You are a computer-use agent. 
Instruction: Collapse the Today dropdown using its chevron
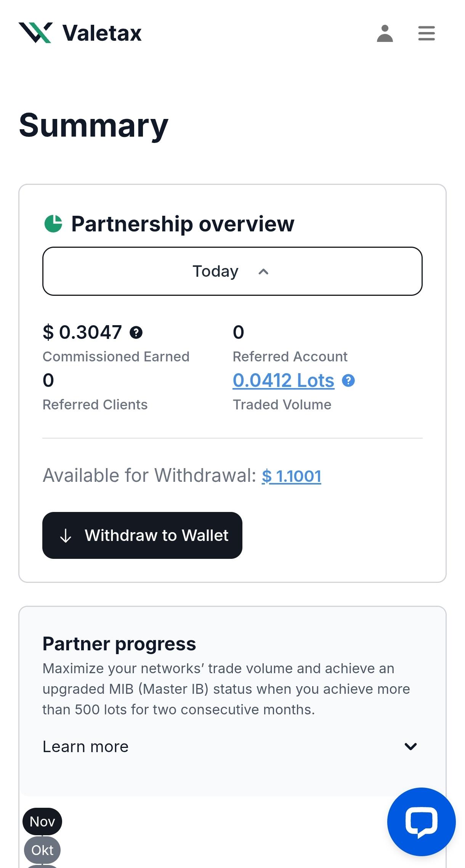263,271
